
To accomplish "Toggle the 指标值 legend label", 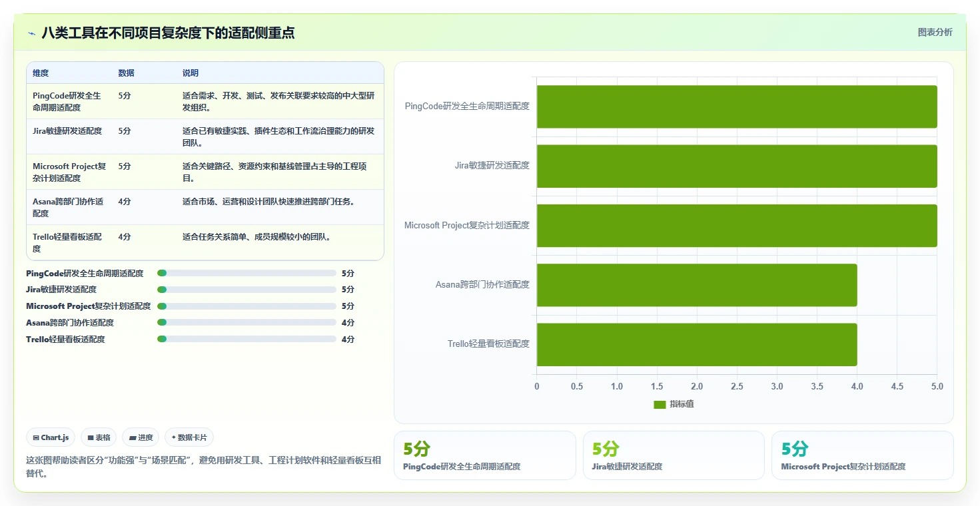I will pyautogui.click(x=682, y=404).
